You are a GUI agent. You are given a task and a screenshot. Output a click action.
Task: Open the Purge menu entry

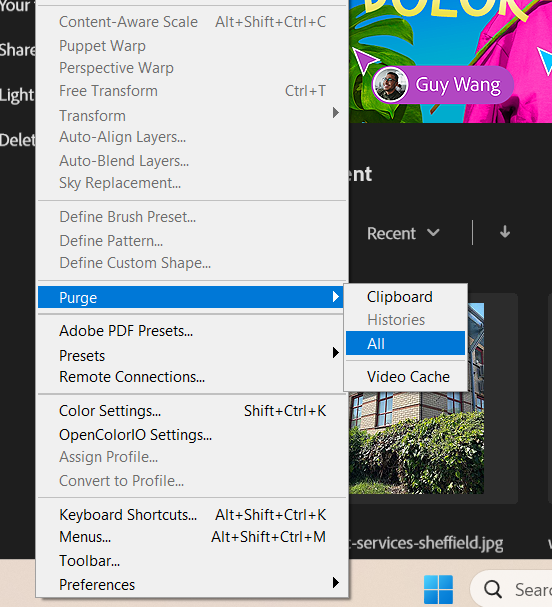pyautogui.click(x=190, y=297)
